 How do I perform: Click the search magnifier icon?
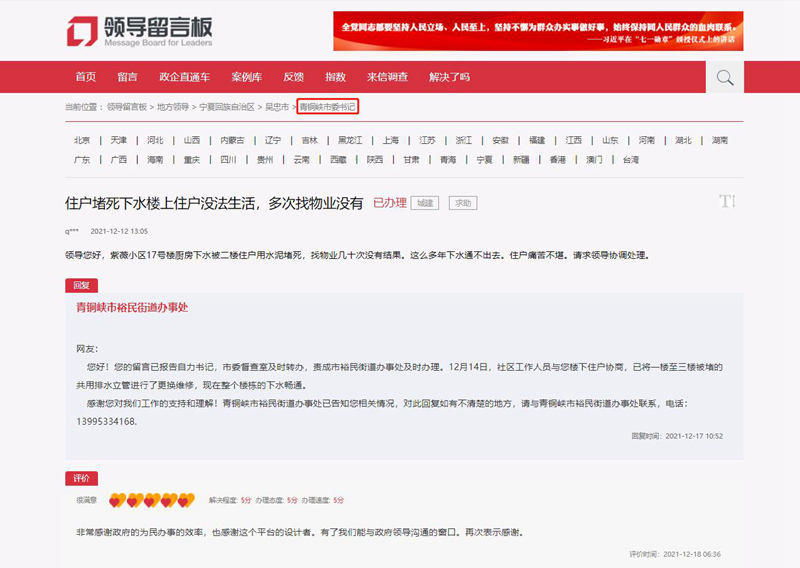(x=725, y=77)
